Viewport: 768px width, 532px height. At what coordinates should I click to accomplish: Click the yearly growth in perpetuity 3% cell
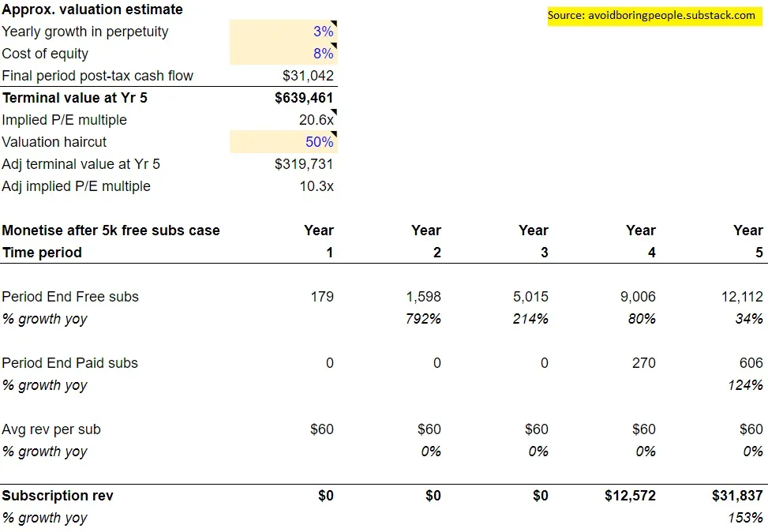pos(322,32)
